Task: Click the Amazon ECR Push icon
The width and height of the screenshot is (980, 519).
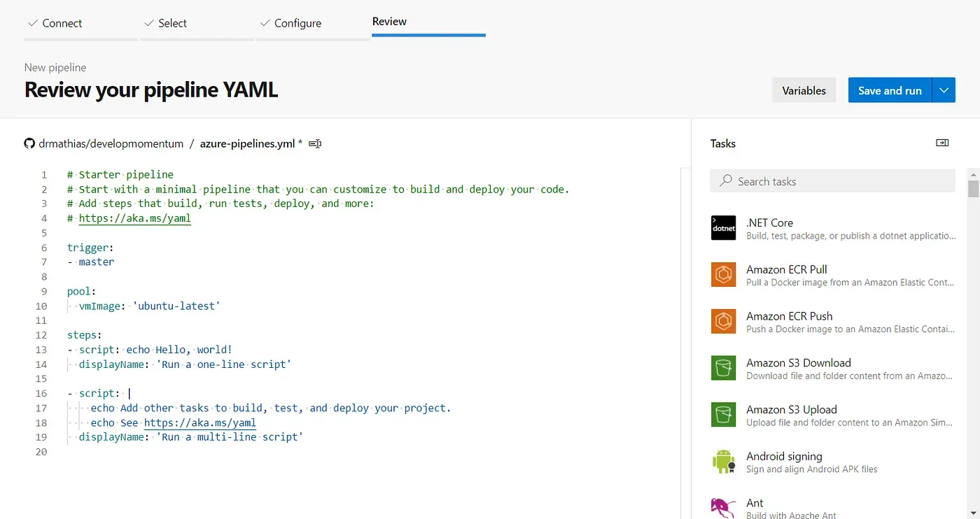Action: click(x=723, y=322)
